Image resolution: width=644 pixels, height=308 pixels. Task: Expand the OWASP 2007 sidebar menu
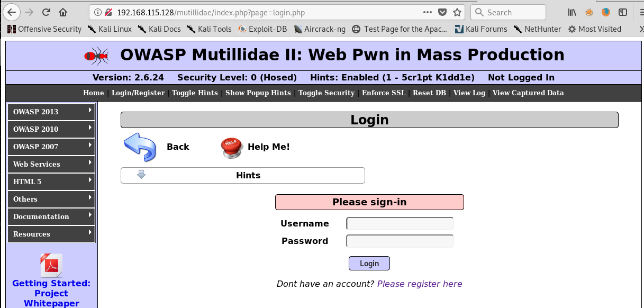click(51, 147)
